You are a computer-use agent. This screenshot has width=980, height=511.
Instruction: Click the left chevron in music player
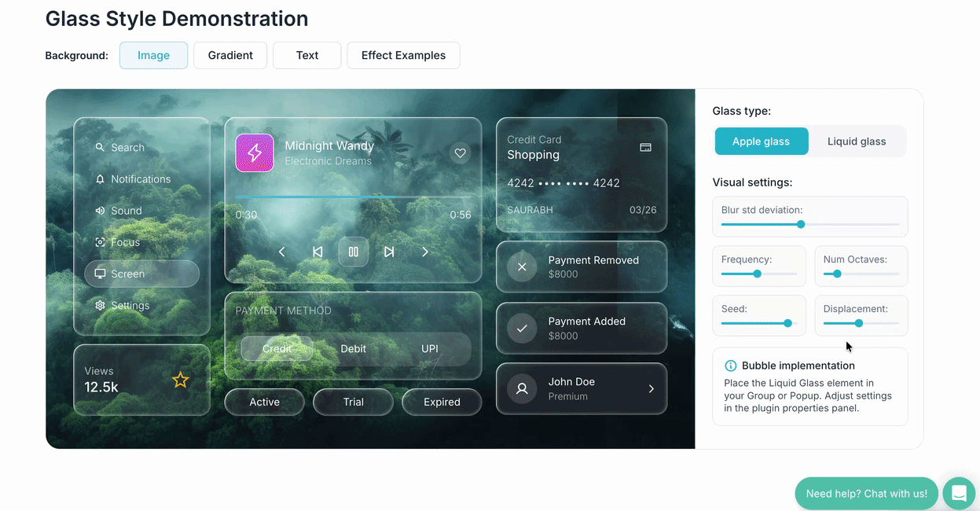(282, 252)
